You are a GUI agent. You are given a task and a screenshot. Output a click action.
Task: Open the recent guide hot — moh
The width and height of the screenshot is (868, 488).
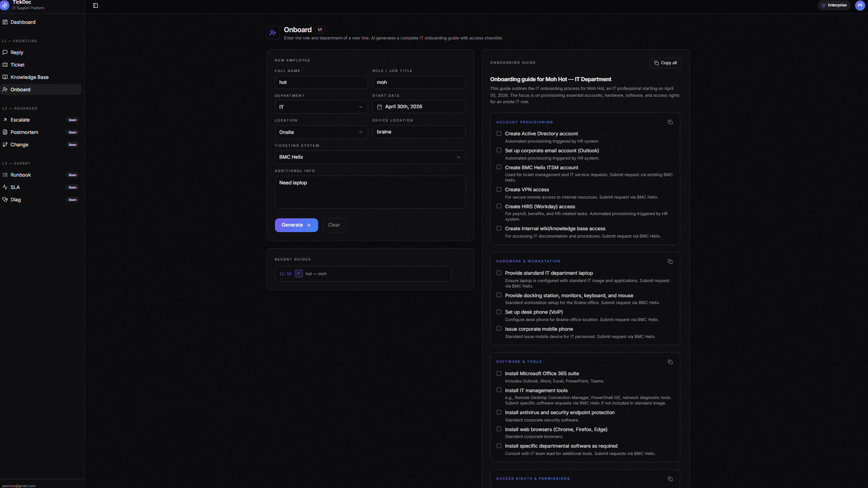point(363,273)
